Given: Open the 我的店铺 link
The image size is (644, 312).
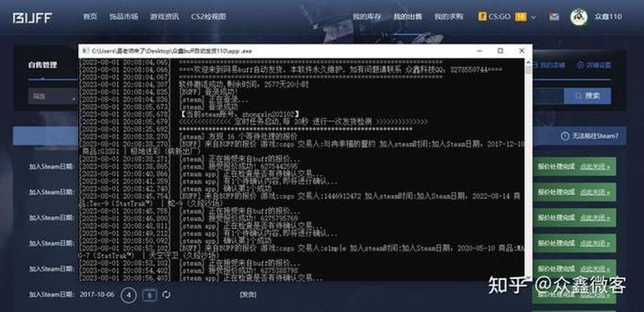Looking at the screenshot, I should click(x=552, y=65).
